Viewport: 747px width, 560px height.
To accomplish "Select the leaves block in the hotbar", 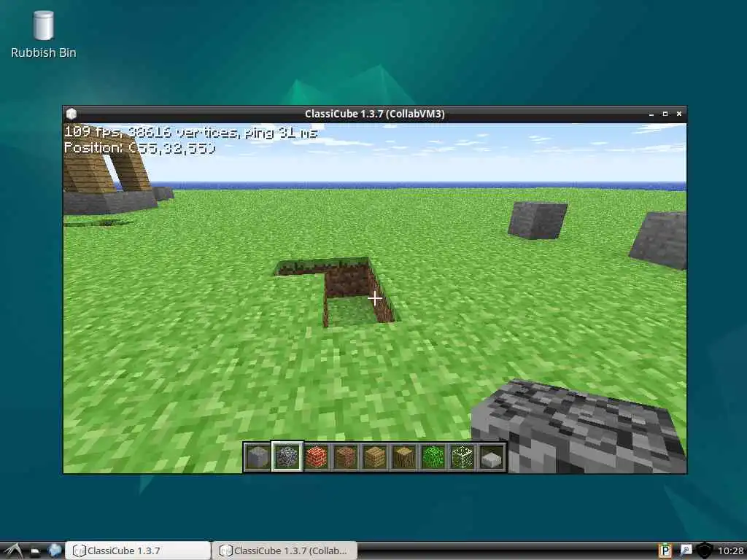I will click(x=433, y=457).
